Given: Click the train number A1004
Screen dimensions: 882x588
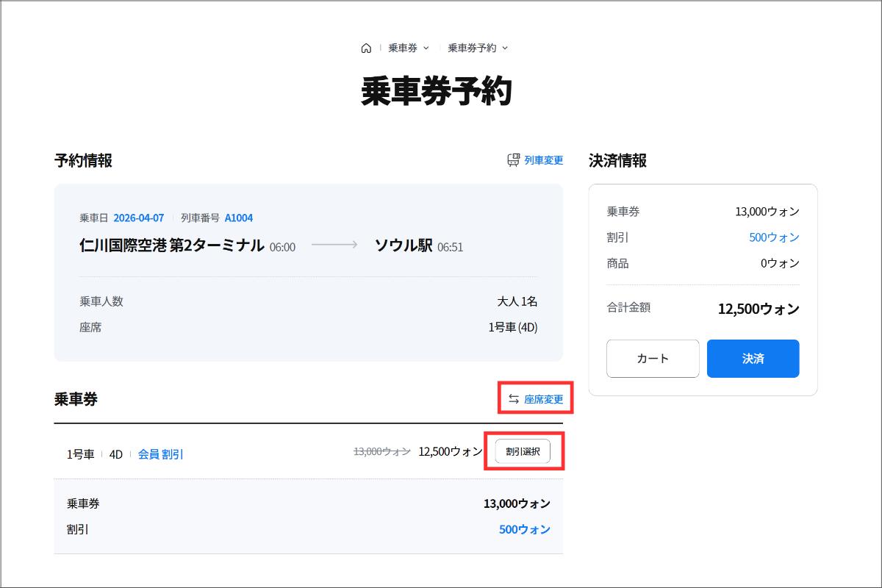Looking at the screenshot, I should tap(239, 218).
